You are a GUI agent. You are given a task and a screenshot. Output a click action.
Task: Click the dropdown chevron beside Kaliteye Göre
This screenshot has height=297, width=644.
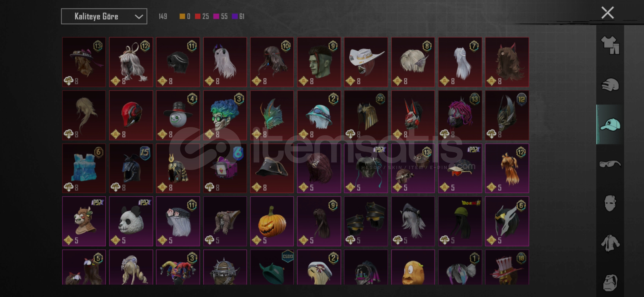(139, 17)
